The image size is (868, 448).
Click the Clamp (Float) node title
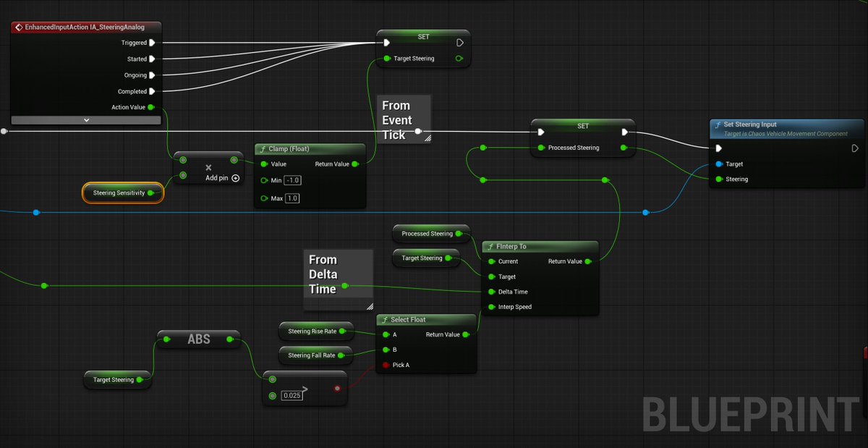pyautogui.click(x=289, y=148)
